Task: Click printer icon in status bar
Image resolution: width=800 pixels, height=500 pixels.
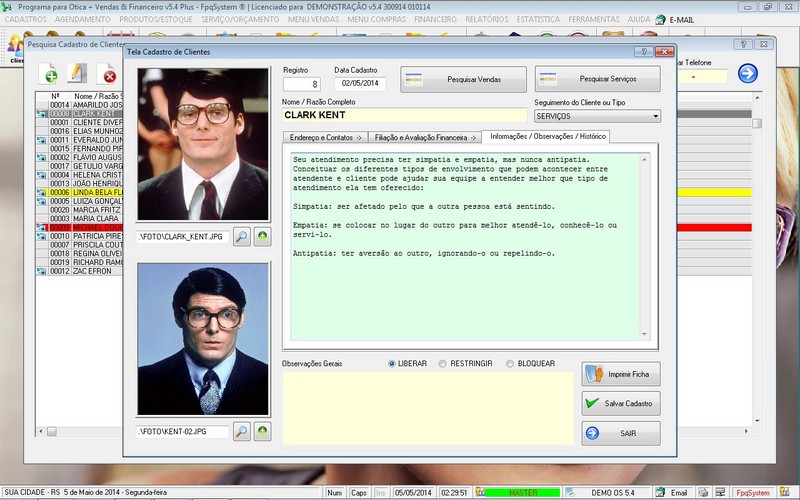Action: pos(703,492)
